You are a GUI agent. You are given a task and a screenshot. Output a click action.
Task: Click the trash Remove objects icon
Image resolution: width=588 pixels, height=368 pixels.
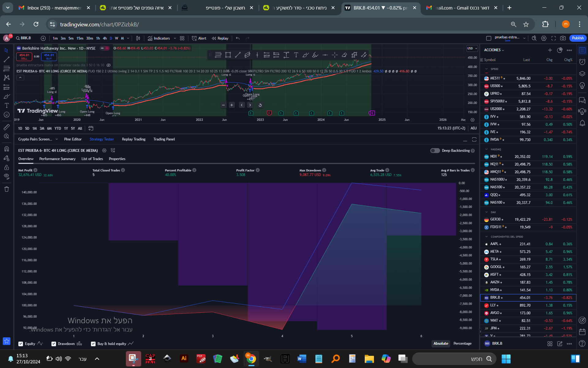[6, 189]
